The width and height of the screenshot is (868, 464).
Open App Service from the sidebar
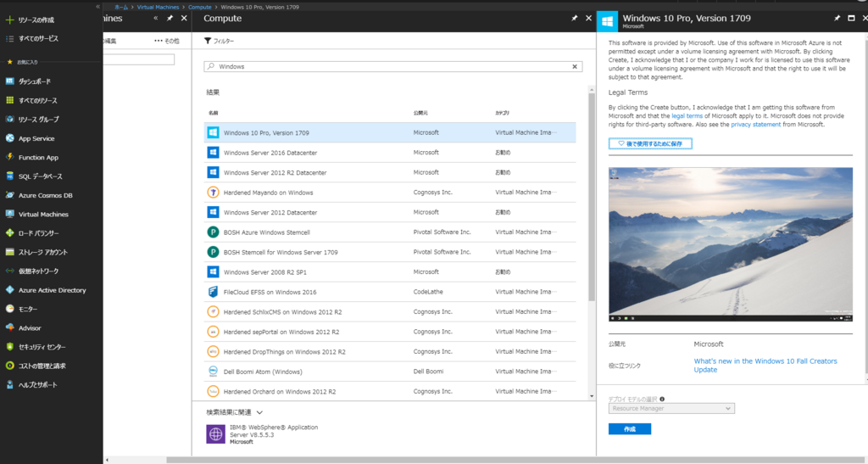[36, 138]
